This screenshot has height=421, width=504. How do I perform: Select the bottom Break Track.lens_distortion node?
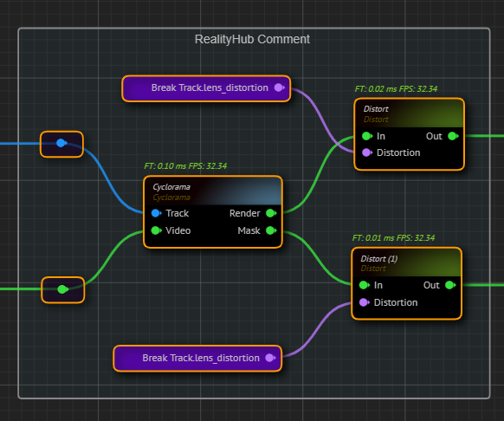(197, 359)
